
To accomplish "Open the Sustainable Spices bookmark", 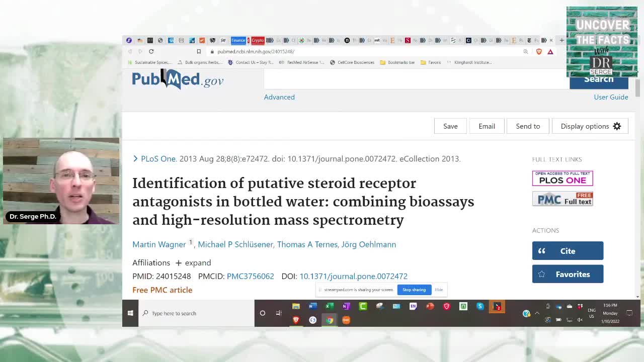I will click(x=149, y=62).
